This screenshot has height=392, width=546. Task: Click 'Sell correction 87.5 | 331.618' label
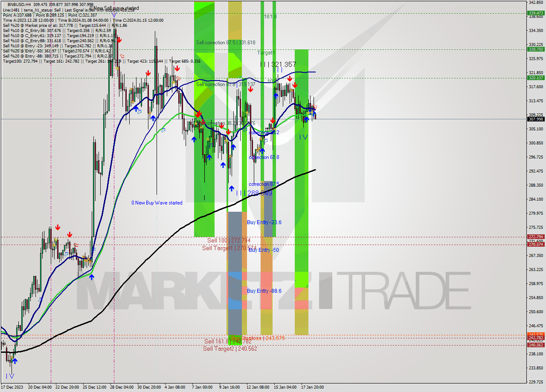[x=226, y=43]
